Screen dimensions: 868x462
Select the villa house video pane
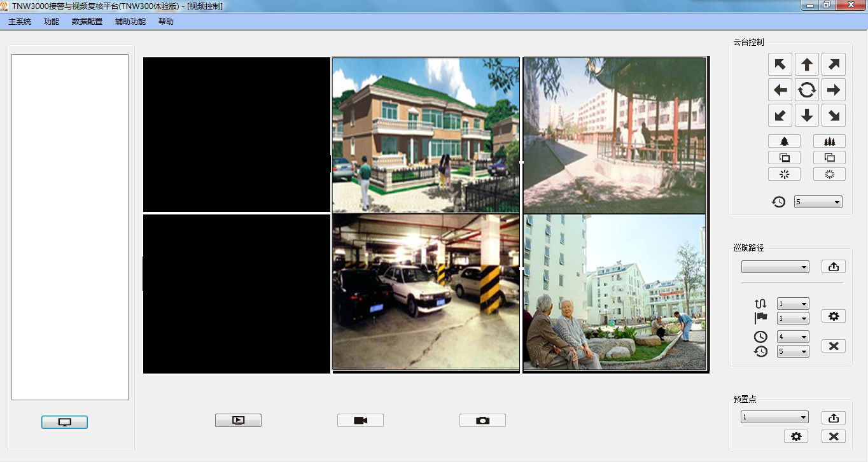tap(426, 135)
